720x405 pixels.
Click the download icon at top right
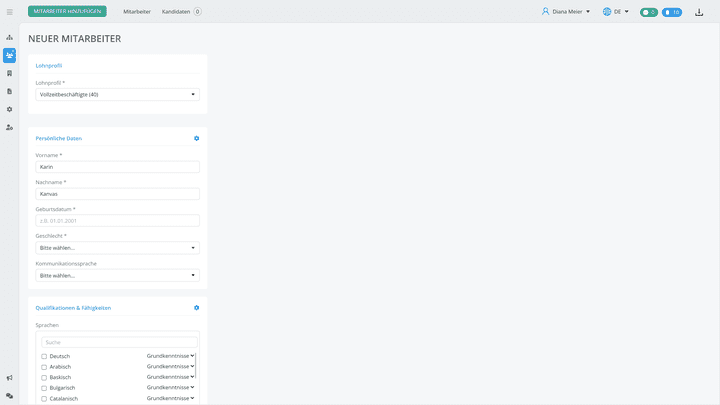tap(699, 12)
